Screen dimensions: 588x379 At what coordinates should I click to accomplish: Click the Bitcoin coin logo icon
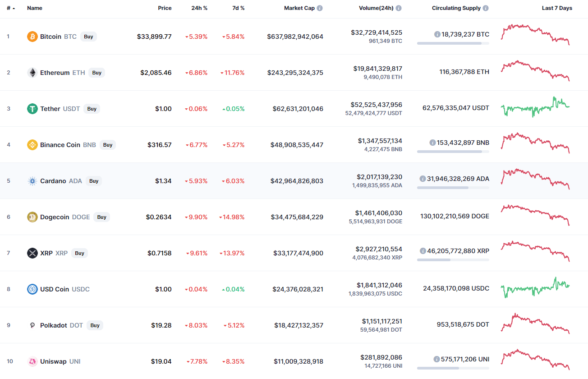[x=32, y=37]
